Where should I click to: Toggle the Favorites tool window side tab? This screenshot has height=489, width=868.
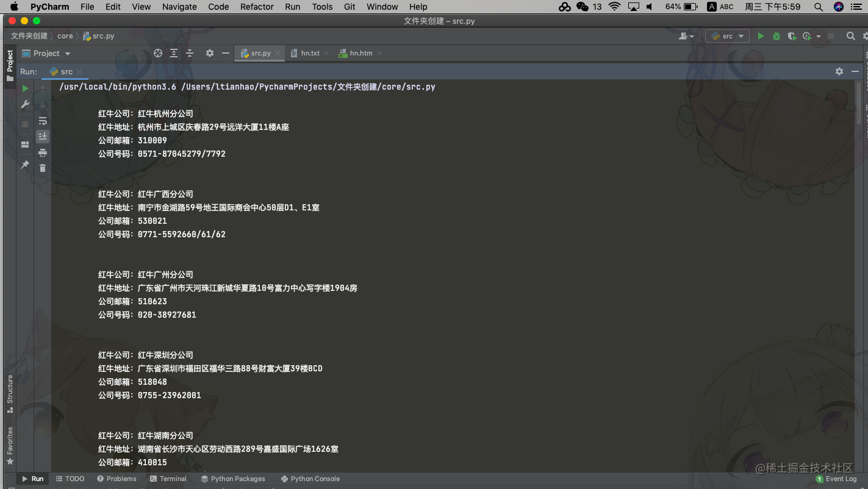point(10,446)
